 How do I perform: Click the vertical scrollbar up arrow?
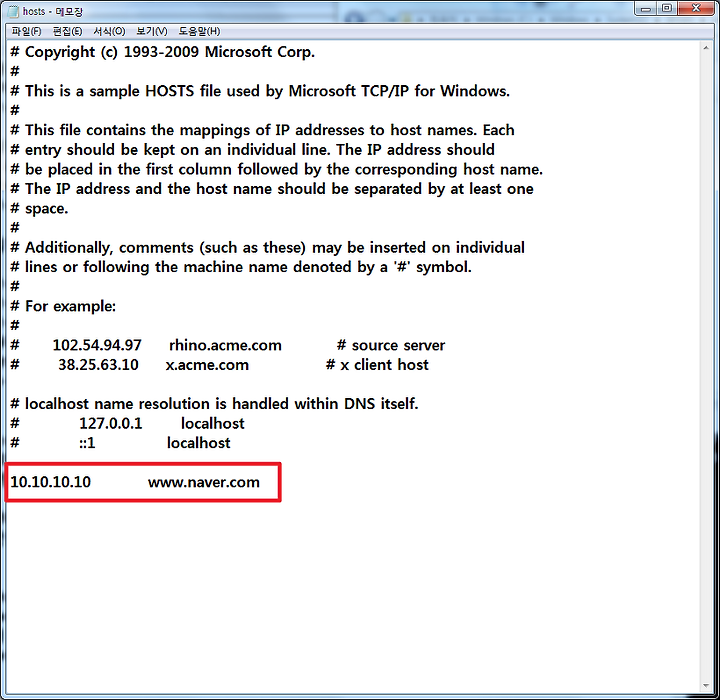click(706, 48)
